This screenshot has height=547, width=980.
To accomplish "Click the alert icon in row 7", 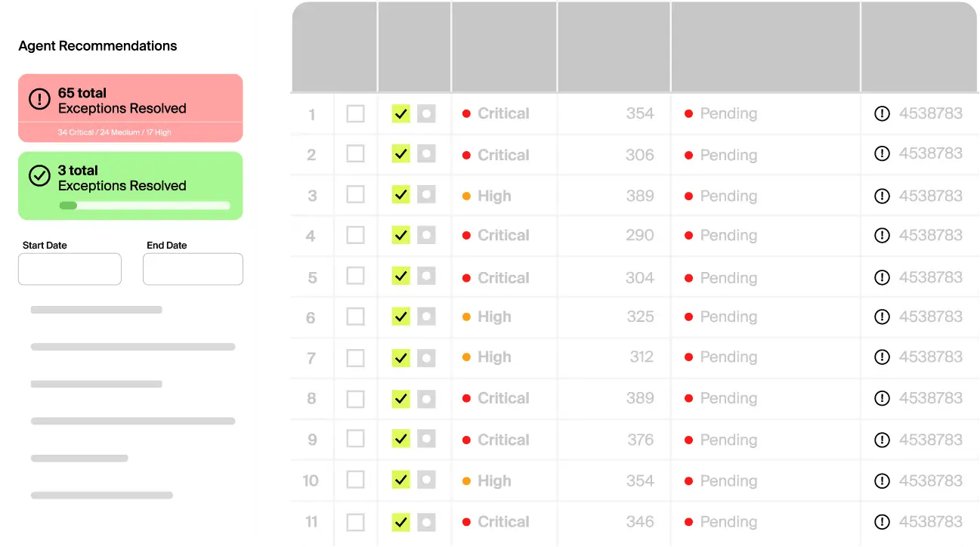I will tap(882, 357).
